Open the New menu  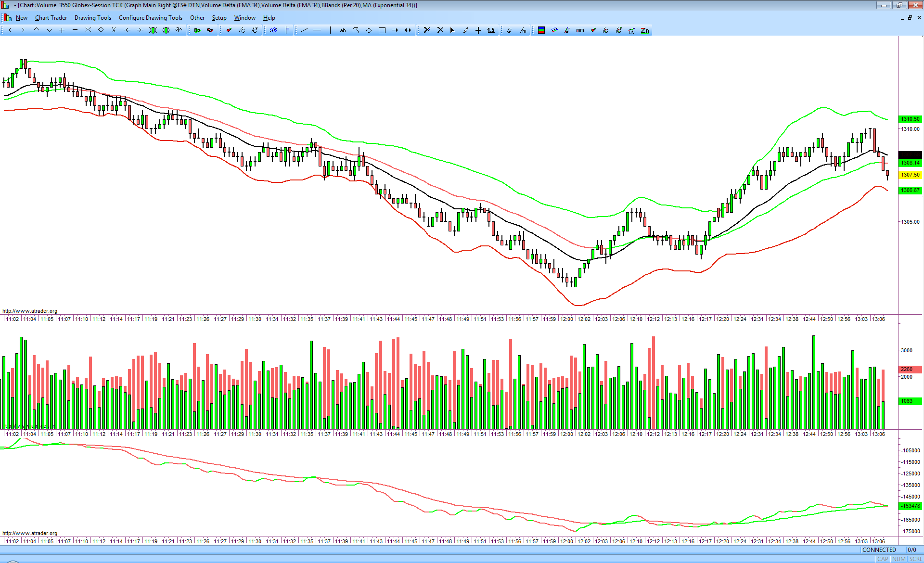click(22, 18)
